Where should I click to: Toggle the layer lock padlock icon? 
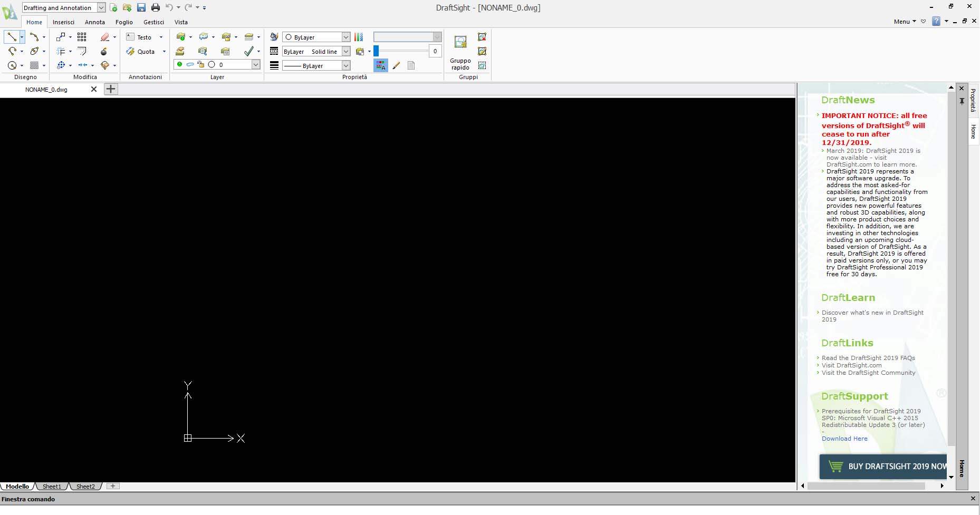[x=200, y=64]
